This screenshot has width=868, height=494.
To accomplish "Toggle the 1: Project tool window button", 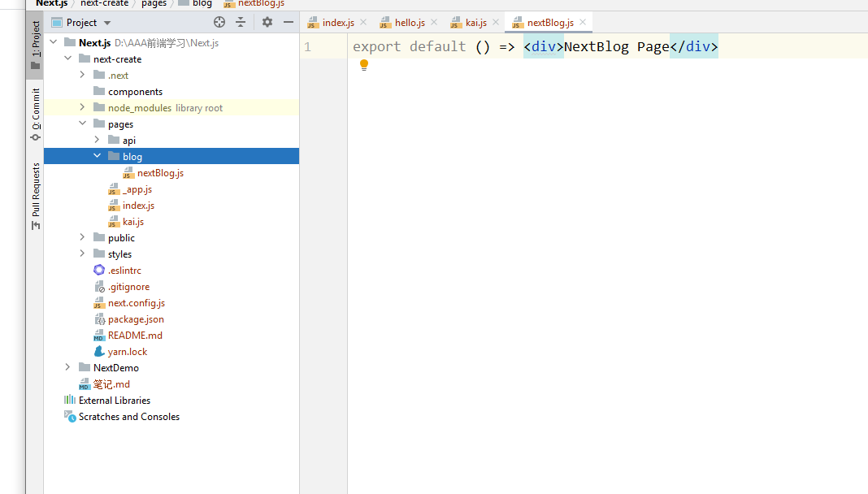I will [x=36, y=45].
